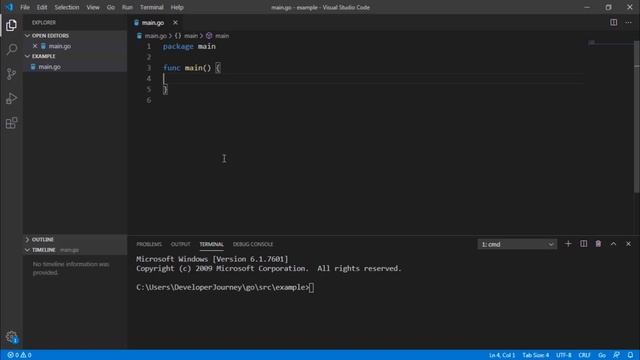Open the Explorer view in activity bar
The image size is (640, 360).
pos(11,25)
